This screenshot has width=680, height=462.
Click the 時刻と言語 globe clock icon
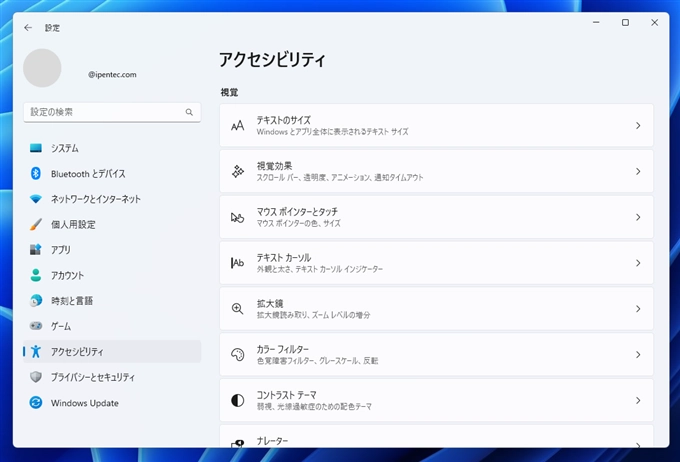click(36, 301)
